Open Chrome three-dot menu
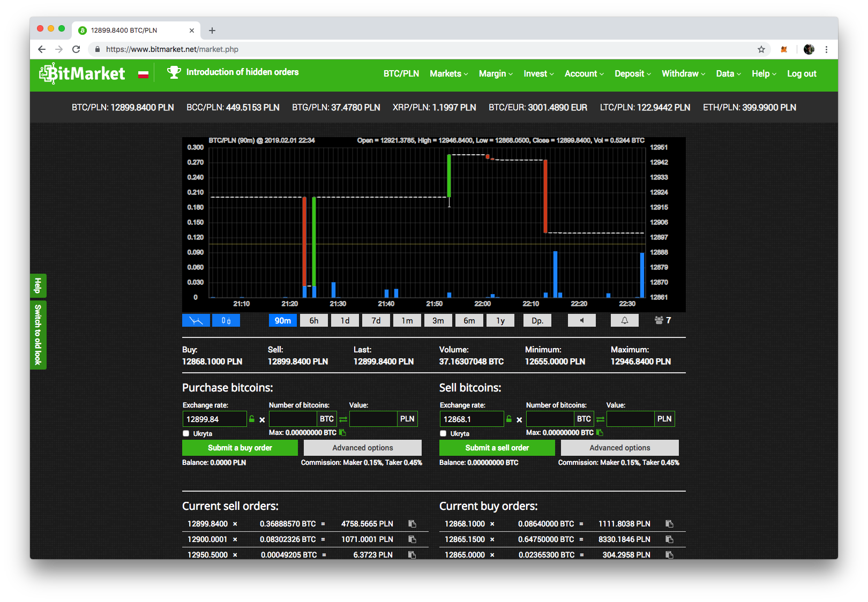Screen dimensions: 868x602 pyautogui.click(x=826, y=49)
